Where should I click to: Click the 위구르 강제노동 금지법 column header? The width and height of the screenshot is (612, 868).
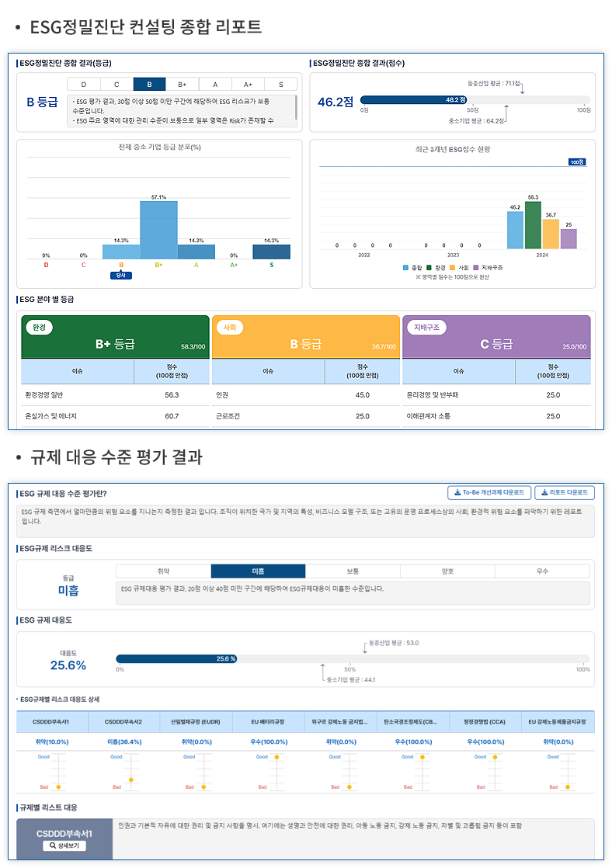click(x=340, y=722)
